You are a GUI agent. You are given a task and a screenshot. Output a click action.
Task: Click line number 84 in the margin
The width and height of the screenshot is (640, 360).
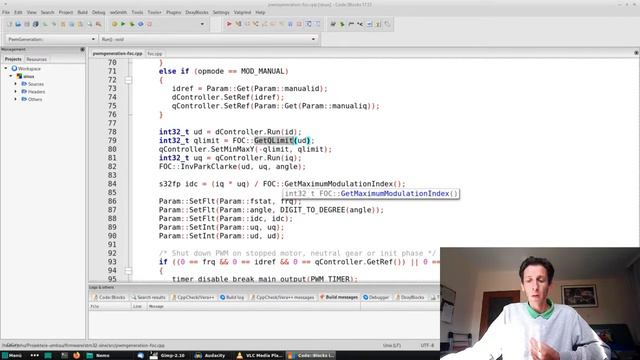112,184
